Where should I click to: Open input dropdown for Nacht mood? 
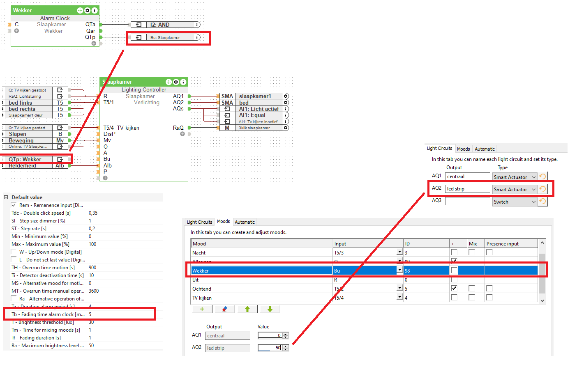tap(399, 252)
